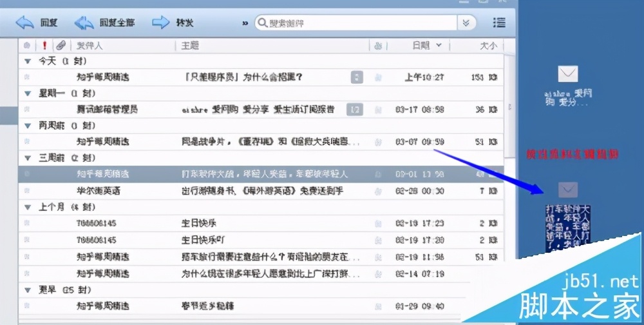
Task: Collapse the 星期一 group
Action: [28, 94]
